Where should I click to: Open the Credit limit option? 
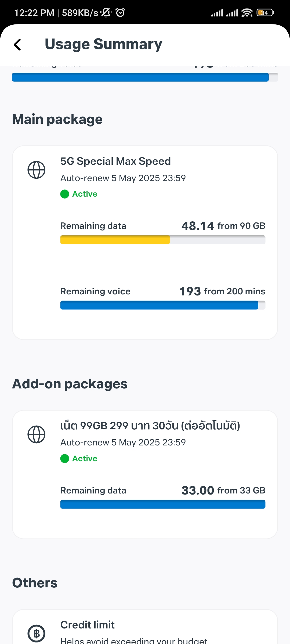(x=88, y=625)
